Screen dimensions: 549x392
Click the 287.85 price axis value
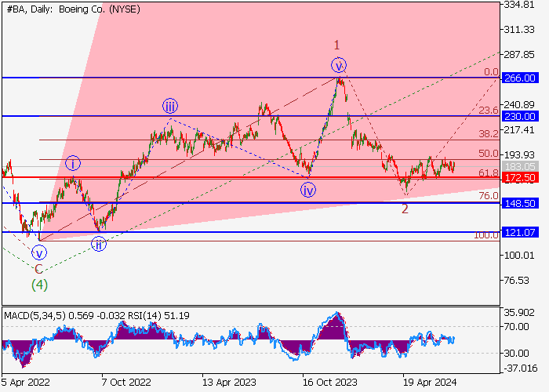pyautogui.click(x=519, y=55)
